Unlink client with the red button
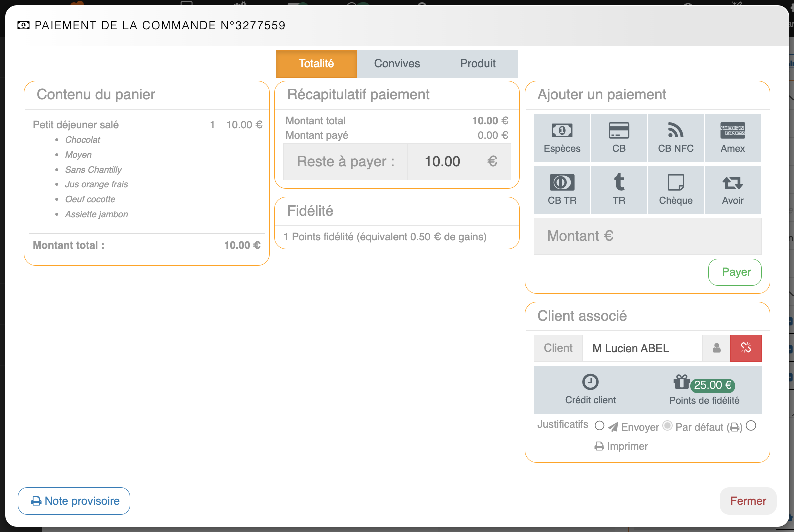Image resolution: width=794 pixels, height=532 pixels. pyautogui.click(x=746, y=348)
